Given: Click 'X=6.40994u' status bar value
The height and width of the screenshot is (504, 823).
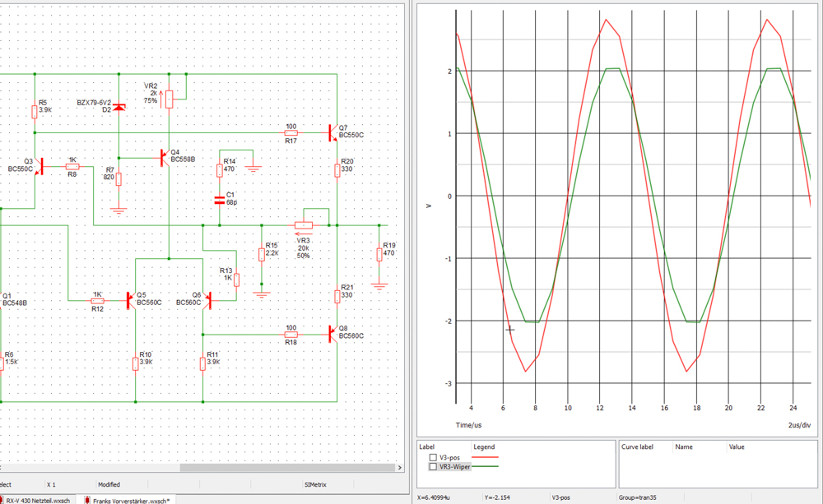Looking at the screenshot, I should coord(435,497).
